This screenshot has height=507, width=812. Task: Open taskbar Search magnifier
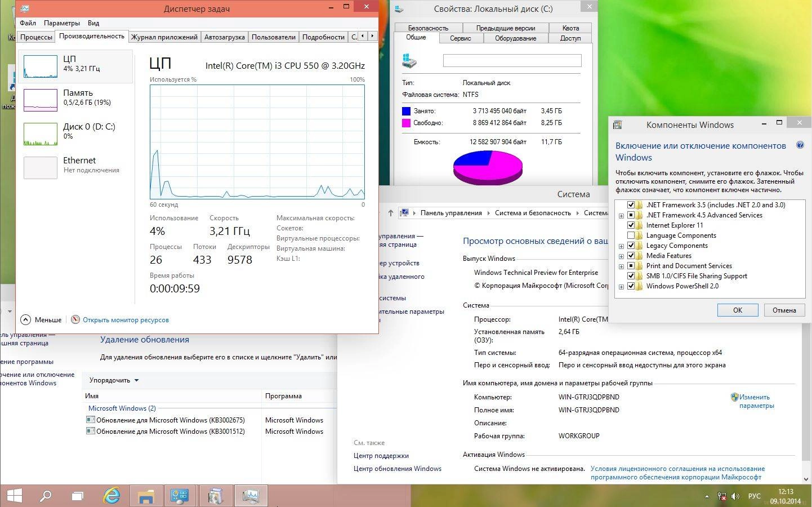click(46, 496)
